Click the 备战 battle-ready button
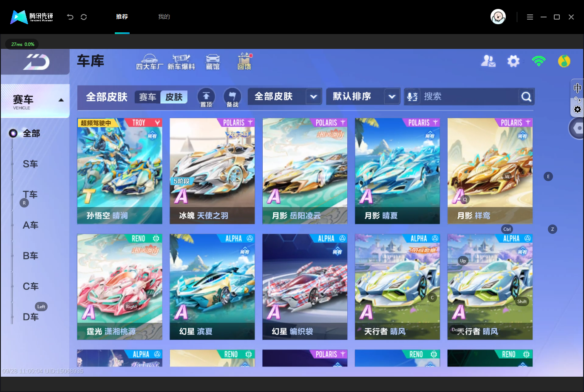Screen dimensions: 584x392 [x=232, y=97]
